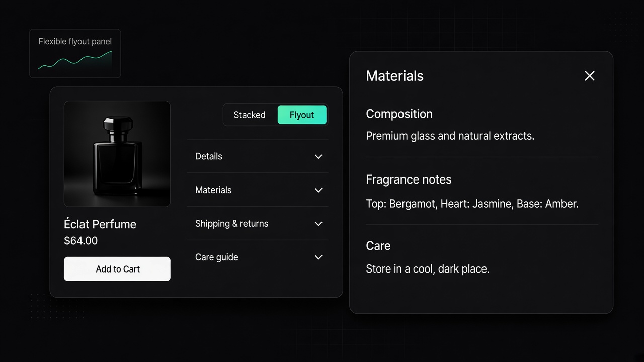This screenshot has height=362, width=644.
Task: Click the Éclat Perfume product title
Action: [100, 224]
